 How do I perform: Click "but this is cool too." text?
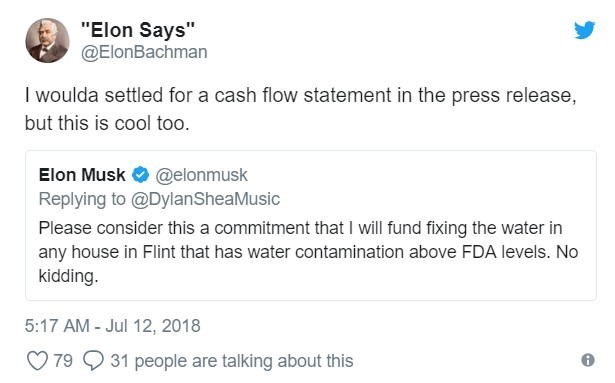(x=107, y=123)
